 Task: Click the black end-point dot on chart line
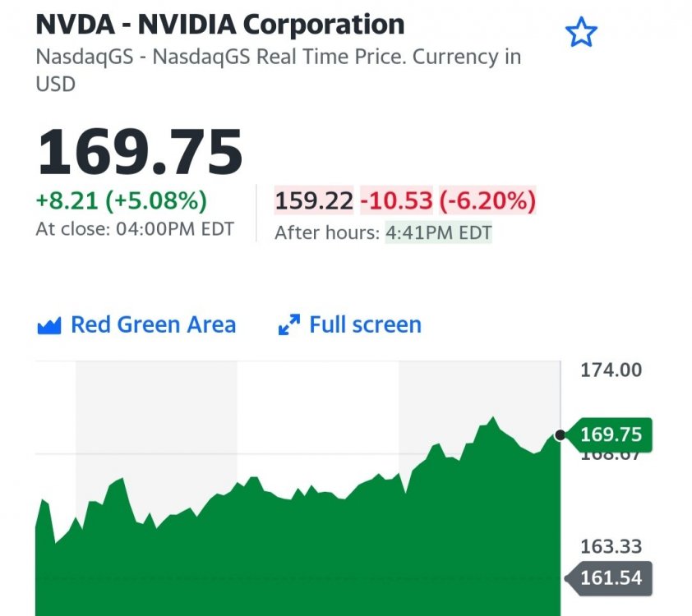[x=560, y=435]
